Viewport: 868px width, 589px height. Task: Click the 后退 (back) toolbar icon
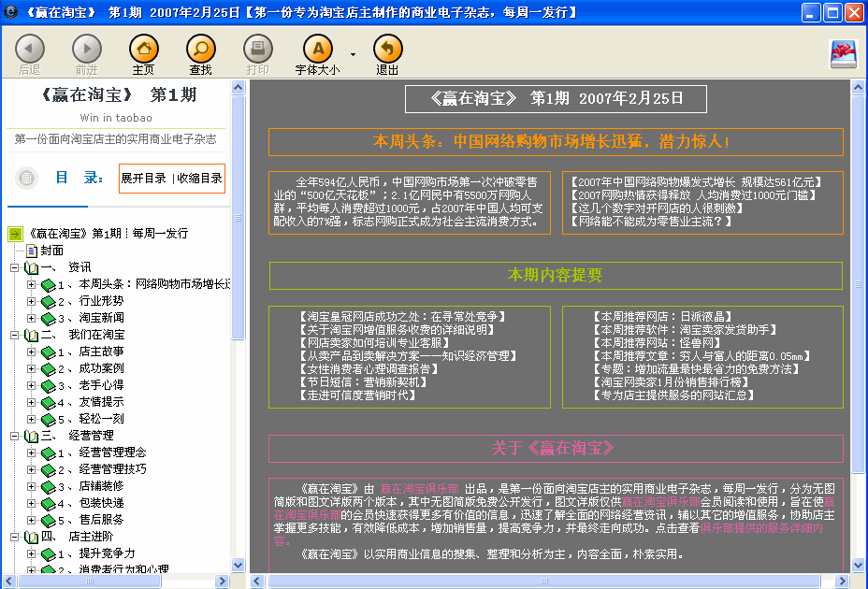pyautogui.click(x=30, y=49)
